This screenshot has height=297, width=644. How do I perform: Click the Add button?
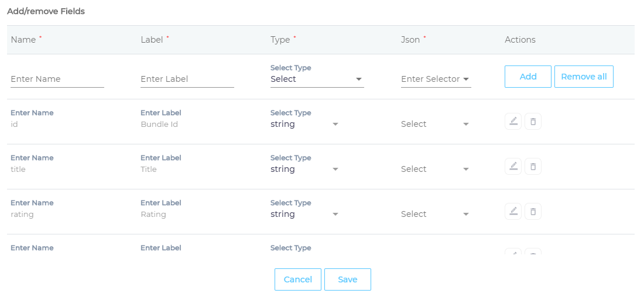(x=527, y=77)
